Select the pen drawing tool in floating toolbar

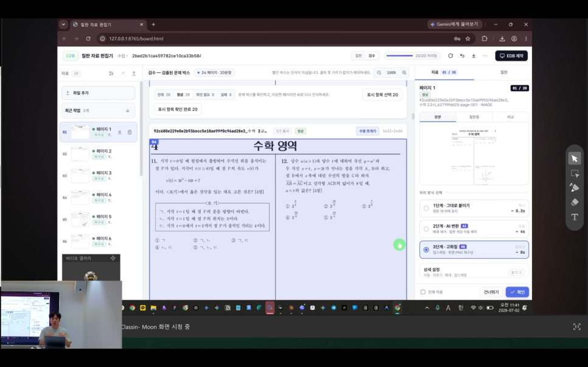575,187
